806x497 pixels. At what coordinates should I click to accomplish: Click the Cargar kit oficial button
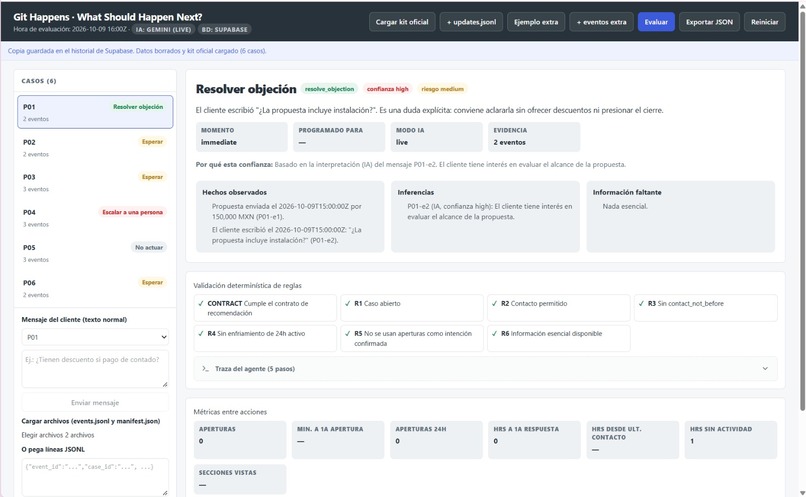[x=402, y=22]
